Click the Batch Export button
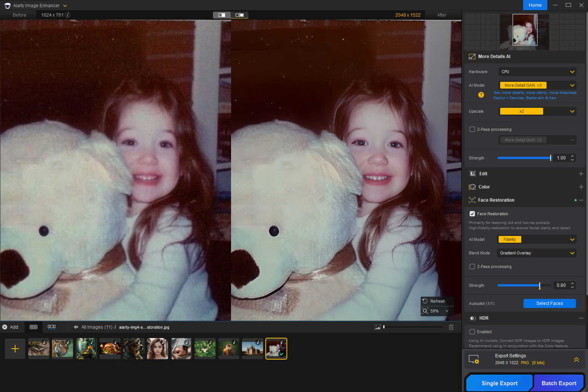Image resolution: width=588 pixels, height=392 pixels. (559, 383)
